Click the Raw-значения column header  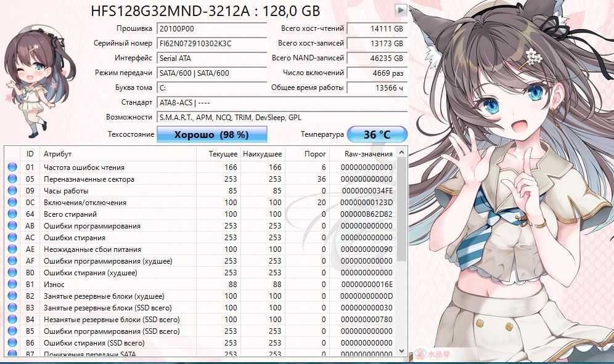[362, 154]
